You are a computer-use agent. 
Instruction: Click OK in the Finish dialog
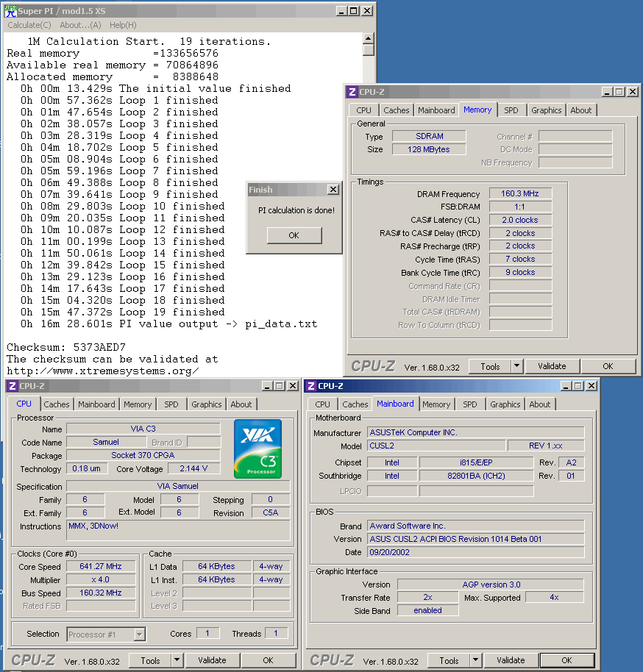[294, 235]
